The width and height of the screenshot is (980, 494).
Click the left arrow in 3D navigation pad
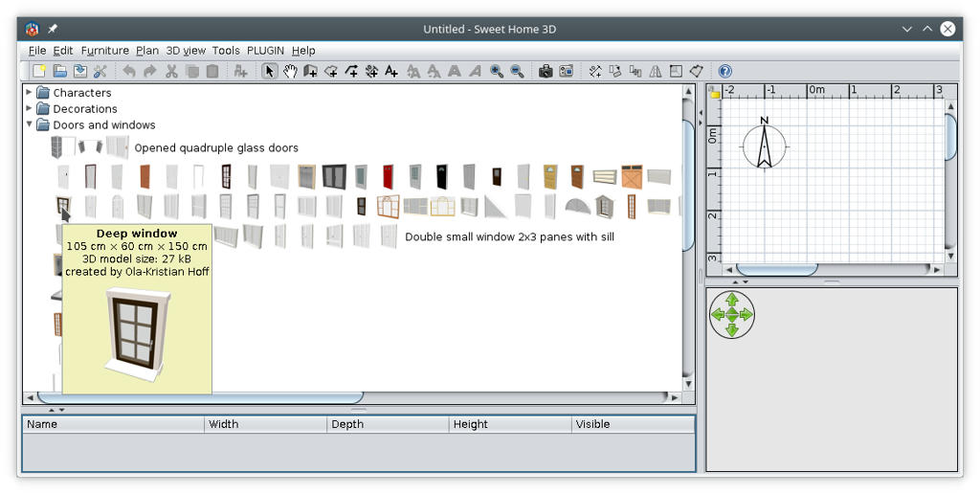(718, 315)
